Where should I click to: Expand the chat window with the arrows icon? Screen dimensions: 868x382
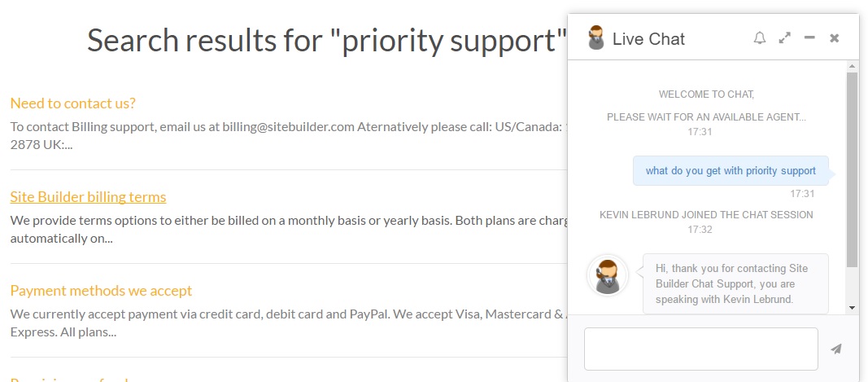pyautogui.click(x=784, y=37)
